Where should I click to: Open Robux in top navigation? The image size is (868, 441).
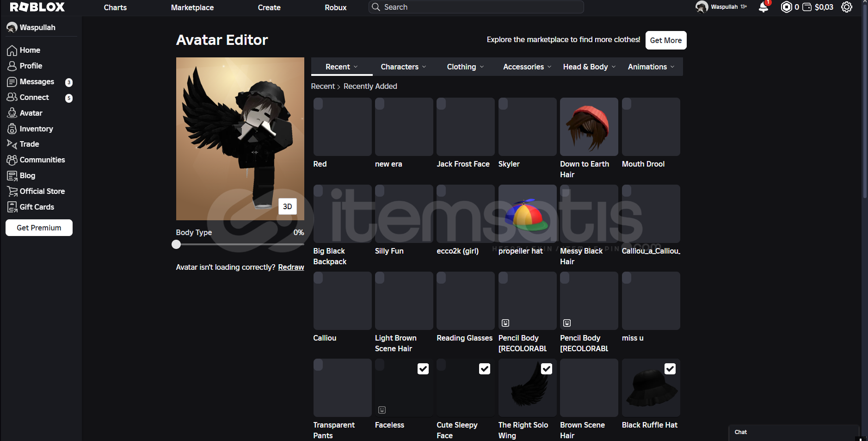point(336,7)
